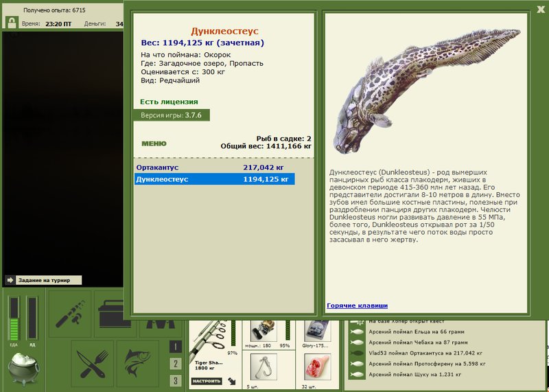Viewport: 549px width, 392px height.
Task: Open the fish catch icon
Action: pos(138,363)
